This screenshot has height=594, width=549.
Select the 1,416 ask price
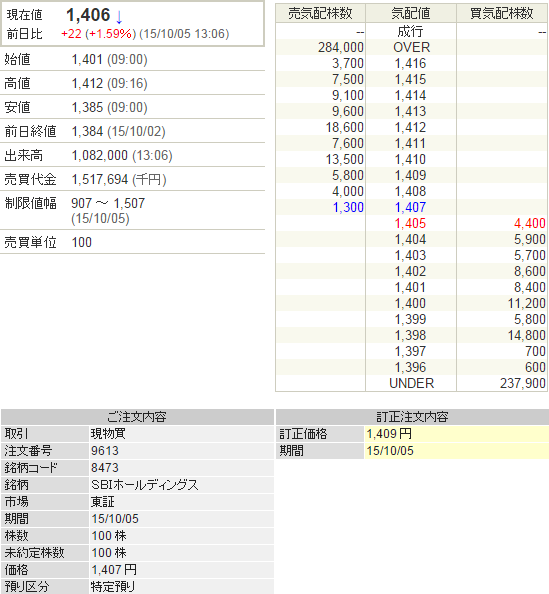point(410,63)
